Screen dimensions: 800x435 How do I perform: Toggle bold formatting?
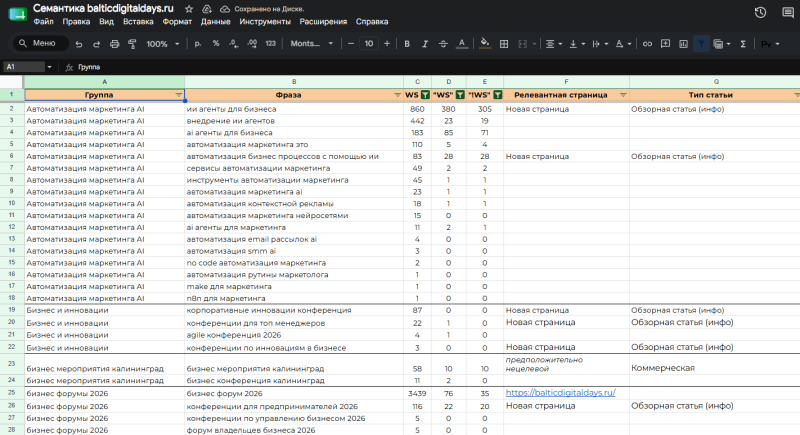[407, 44]
